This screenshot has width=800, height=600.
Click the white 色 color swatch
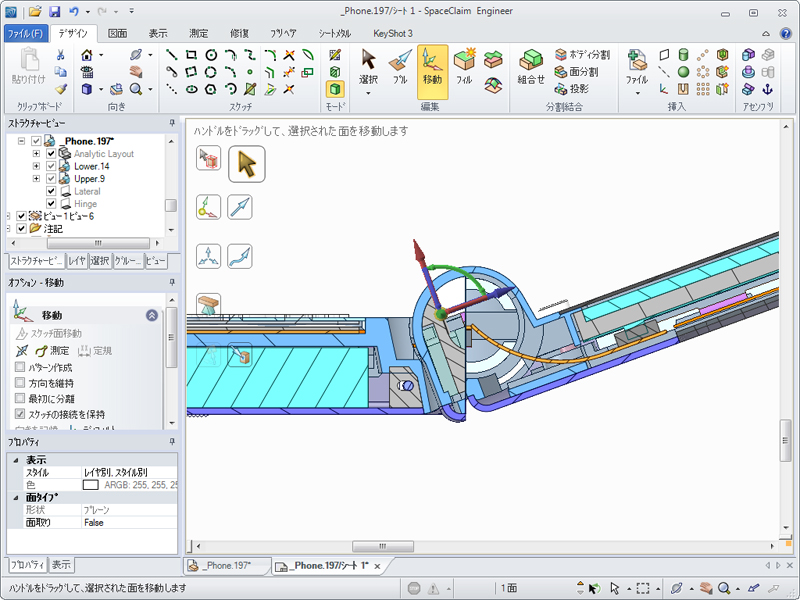point(91,484)
